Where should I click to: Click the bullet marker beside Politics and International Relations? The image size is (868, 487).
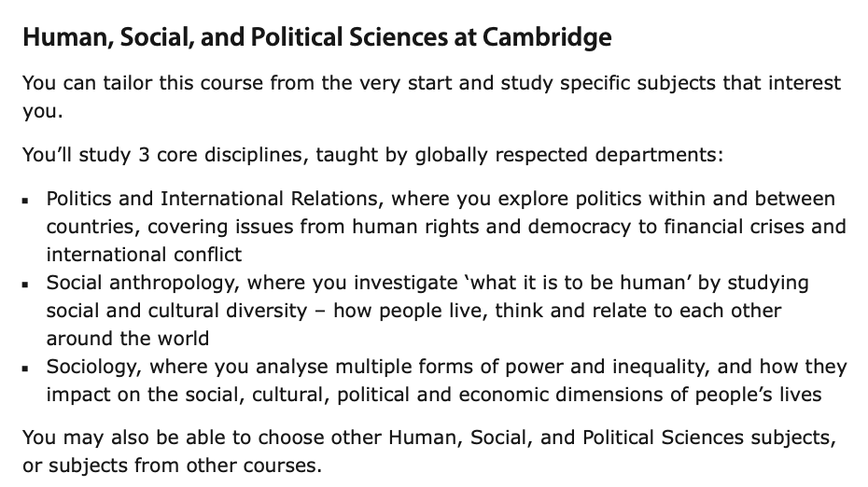[29, 200]
